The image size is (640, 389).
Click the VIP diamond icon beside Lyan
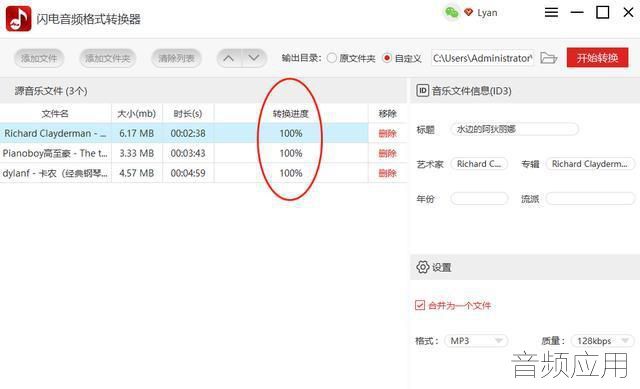(x=469, y=13)
